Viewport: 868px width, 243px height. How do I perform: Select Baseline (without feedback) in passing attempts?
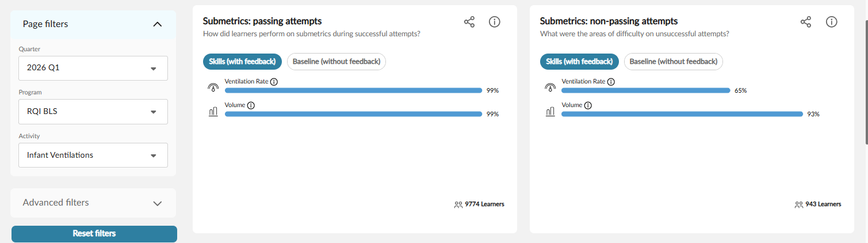tap(337, 62)
